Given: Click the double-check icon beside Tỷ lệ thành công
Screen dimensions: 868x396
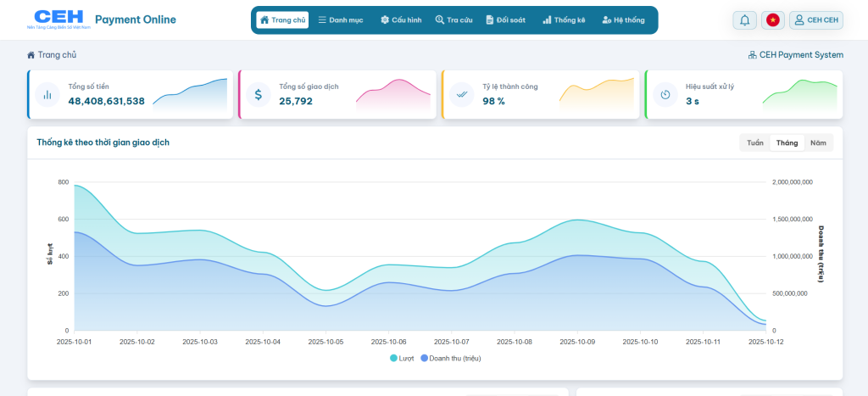Looking at the screenshot, I should 462,95.
